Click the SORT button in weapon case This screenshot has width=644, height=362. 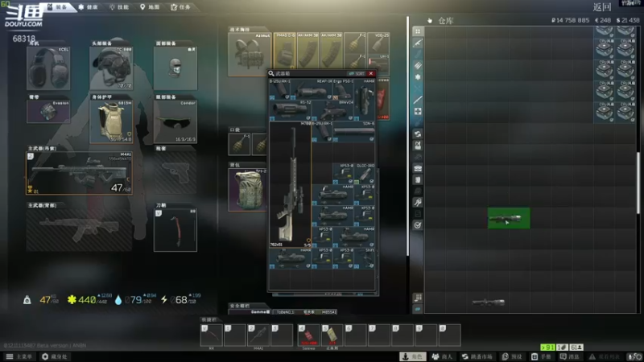(357, 73)
